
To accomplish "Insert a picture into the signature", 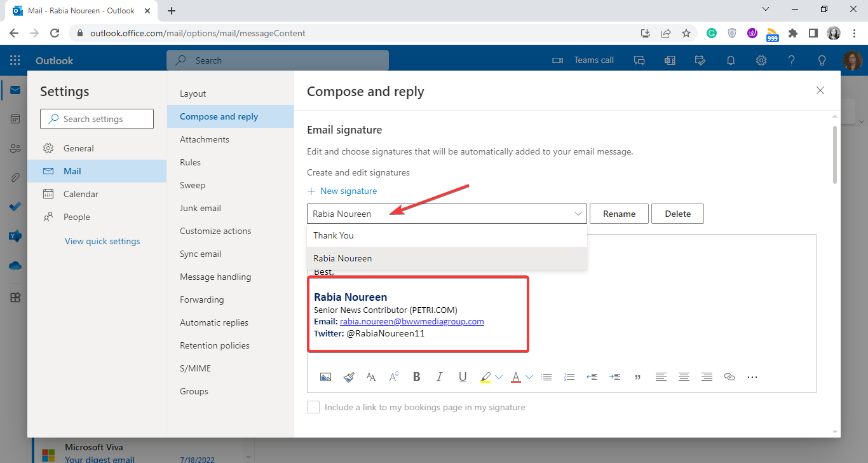I will [x=325, y=377].
